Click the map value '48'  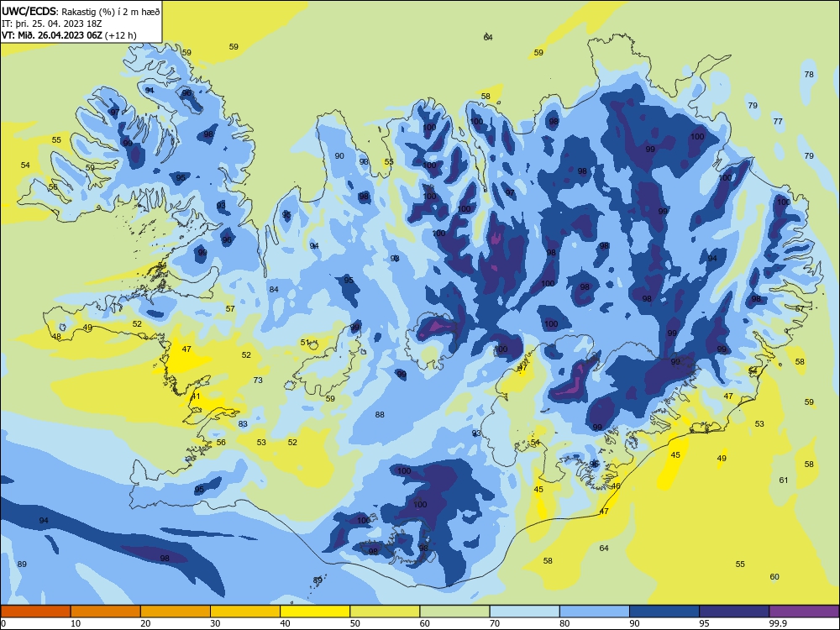[56, 337]
